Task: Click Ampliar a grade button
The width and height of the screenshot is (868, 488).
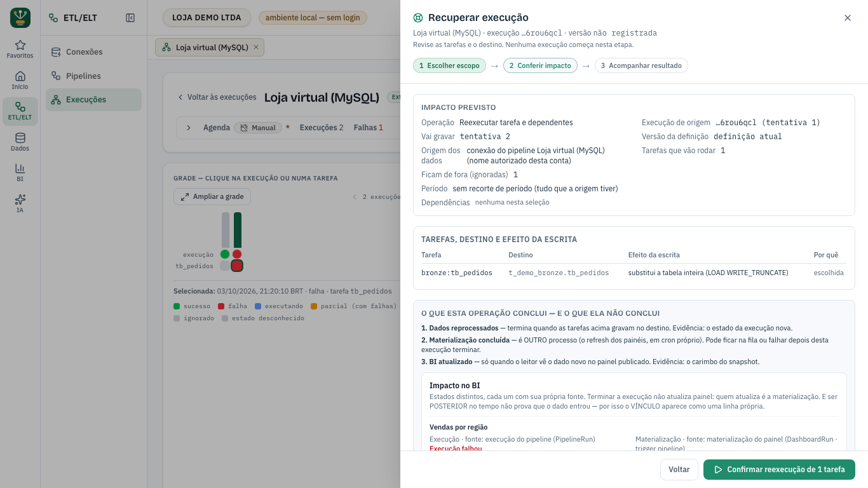Action: pos(212,197)
